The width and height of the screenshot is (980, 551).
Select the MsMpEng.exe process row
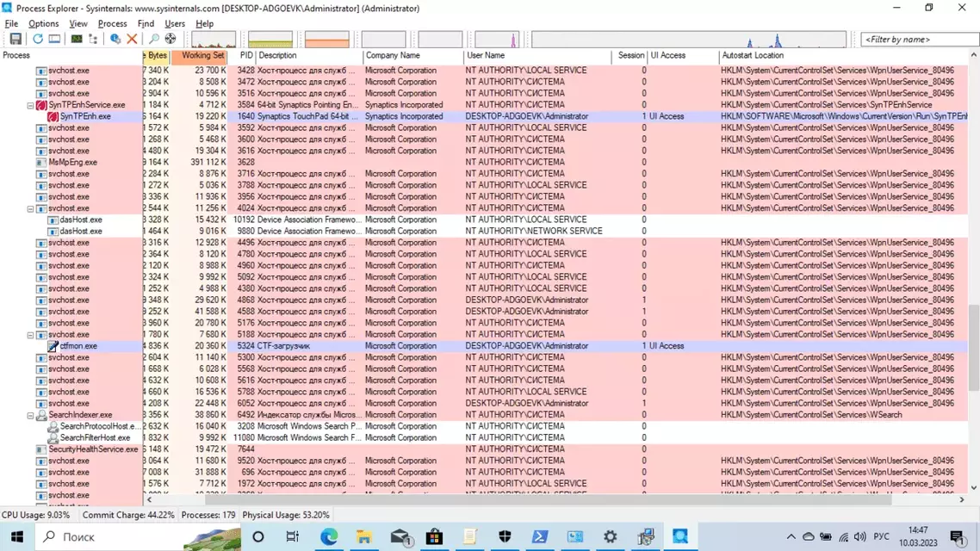tap(484, 163)
